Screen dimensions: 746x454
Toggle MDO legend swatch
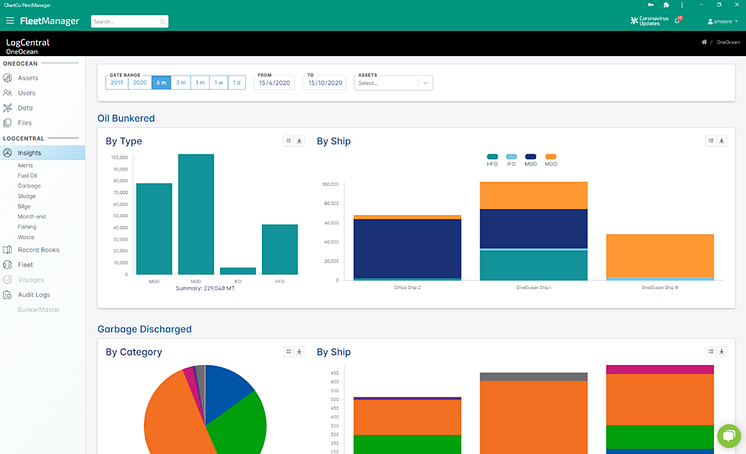tap(530, 157)
